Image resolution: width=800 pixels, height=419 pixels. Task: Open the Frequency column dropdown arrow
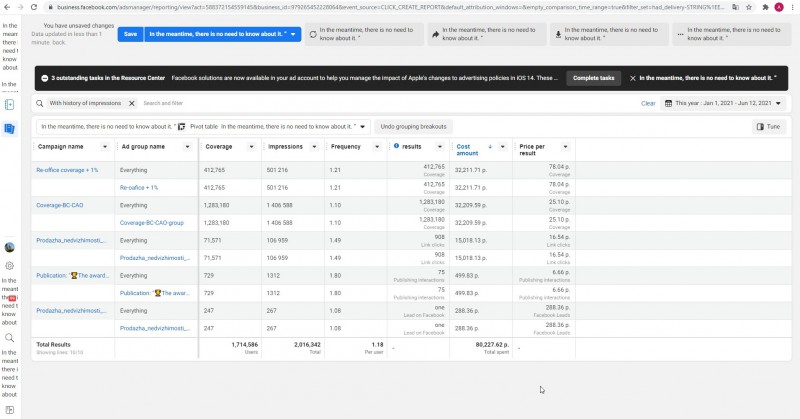tap(377, 146)
